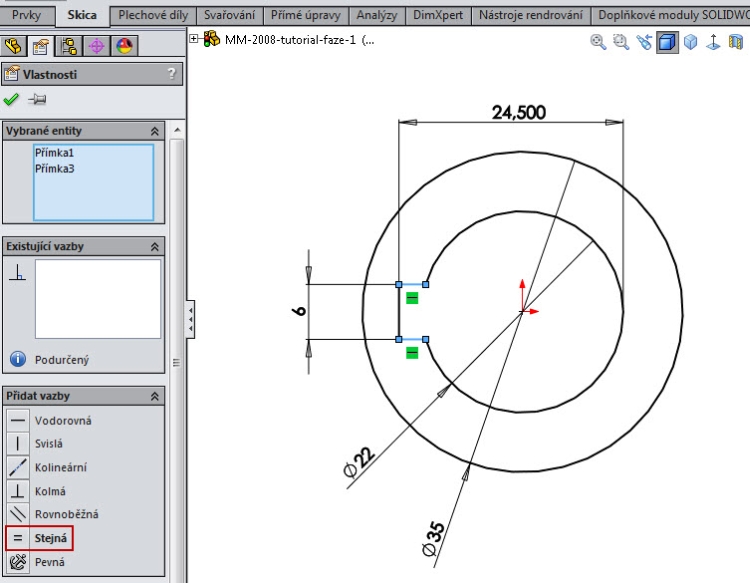Viewport: 750px width, 583px height.
Task: Confirm with the green checkmark OK
Action: point(11,99)
